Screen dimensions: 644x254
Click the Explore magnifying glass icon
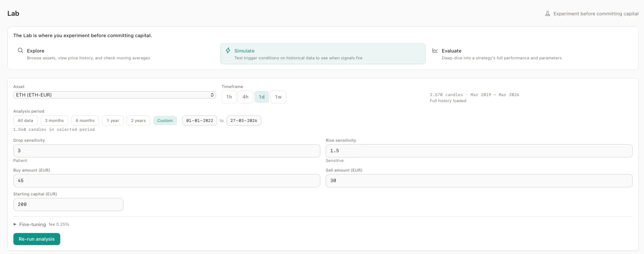click(x=20, y=50)
